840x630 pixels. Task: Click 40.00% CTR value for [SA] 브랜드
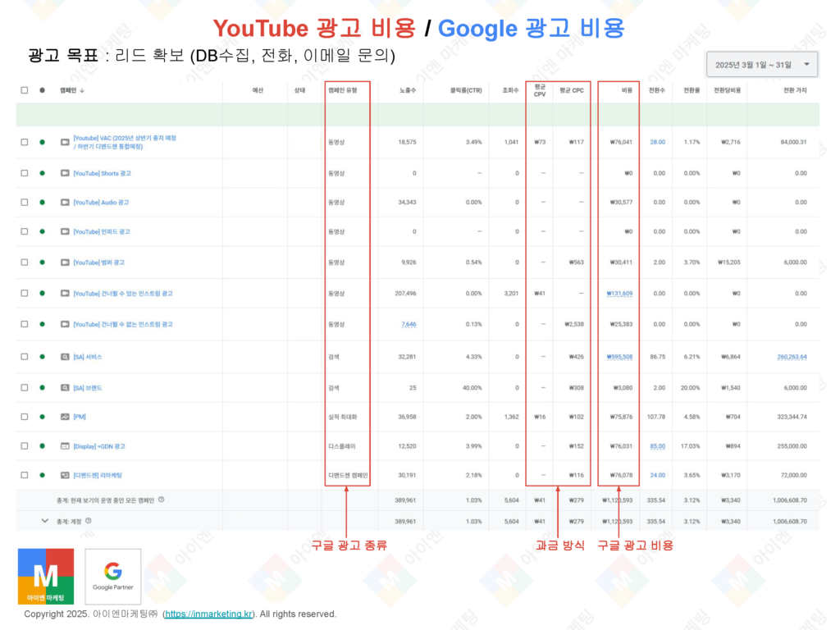[x=472, y=388]
